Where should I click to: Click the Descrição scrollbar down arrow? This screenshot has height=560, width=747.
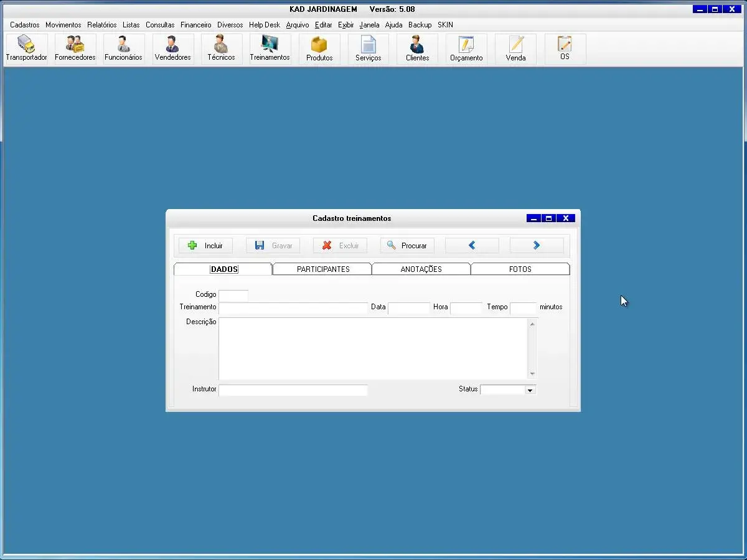532,374
